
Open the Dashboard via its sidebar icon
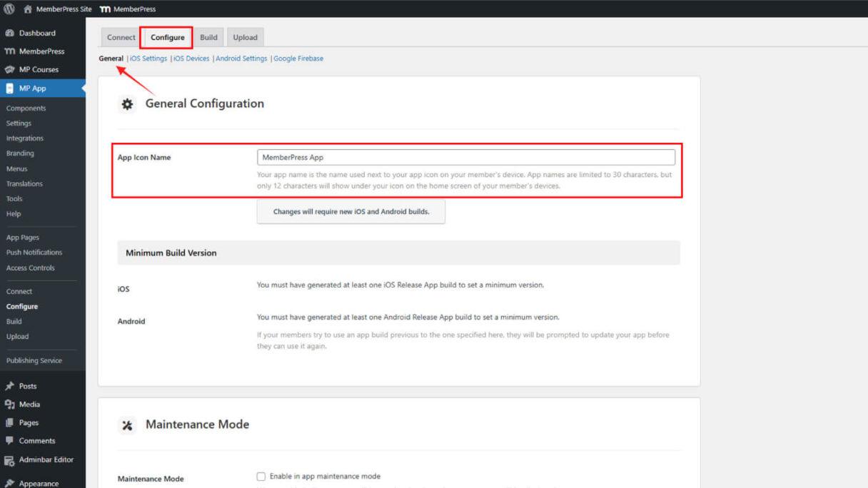(11, 33)
